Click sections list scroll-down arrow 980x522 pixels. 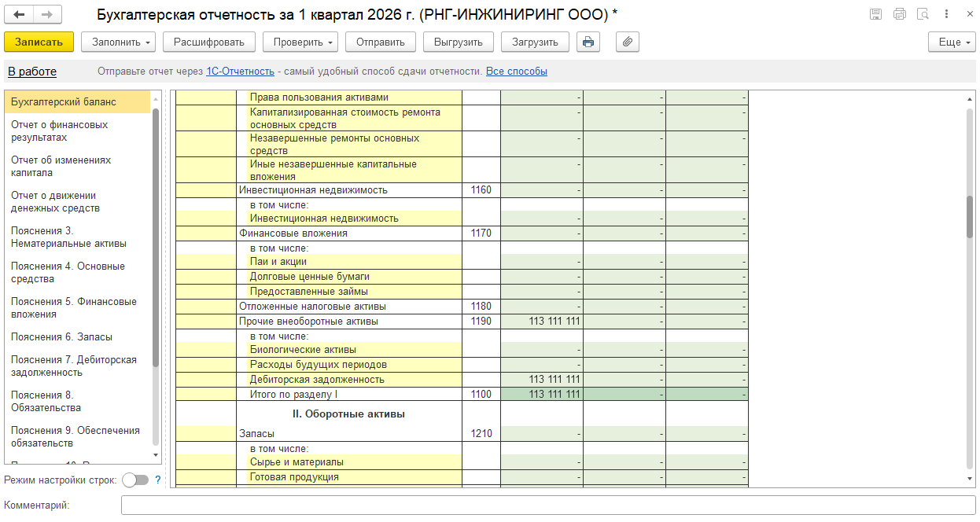click(x=156, y=455)
